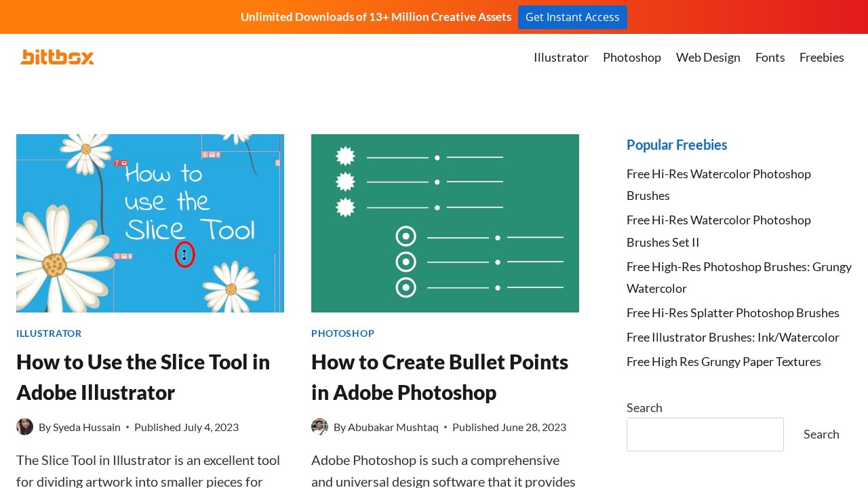Open the Photoshop navigation menu item
This screenshot has height=488, width=868.
click(631, 58)
